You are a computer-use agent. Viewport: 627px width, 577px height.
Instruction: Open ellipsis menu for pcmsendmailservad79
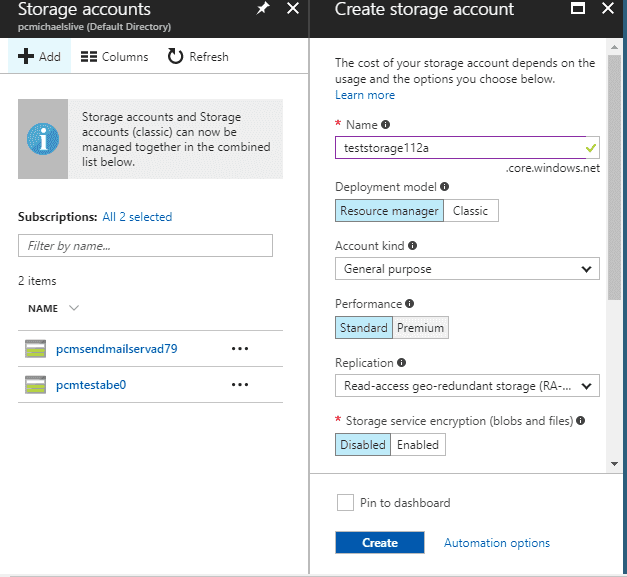tap(240, 349)
